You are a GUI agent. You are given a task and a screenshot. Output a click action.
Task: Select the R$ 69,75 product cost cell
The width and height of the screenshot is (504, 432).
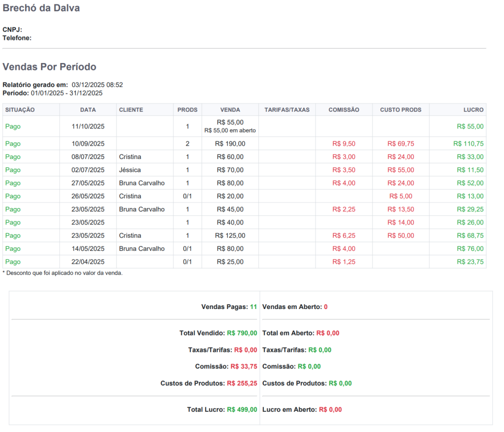coord(401,144)
